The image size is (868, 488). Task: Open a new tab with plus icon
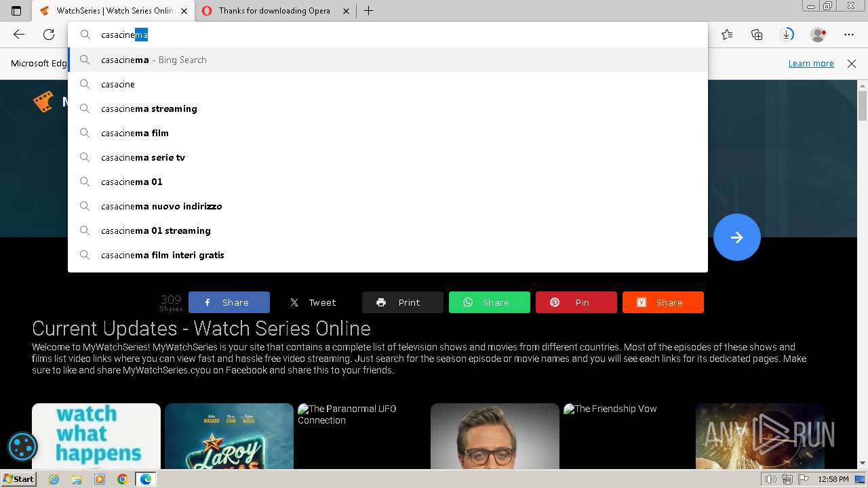click(x=368, y=11)
